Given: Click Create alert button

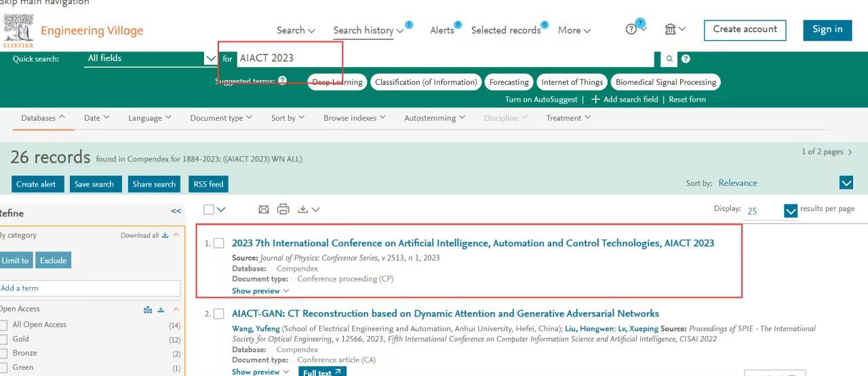Looking at the screenshot, I should point(38,184).
